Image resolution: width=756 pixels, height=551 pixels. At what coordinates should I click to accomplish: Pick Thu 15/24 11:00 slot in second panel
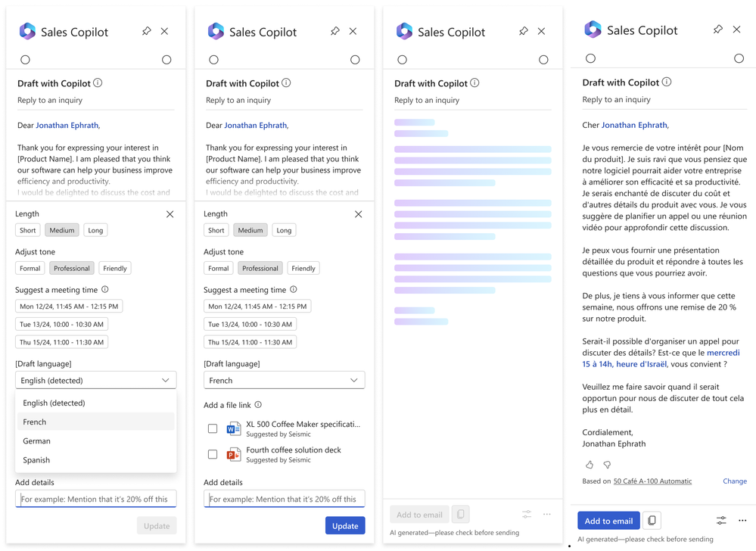250,342
